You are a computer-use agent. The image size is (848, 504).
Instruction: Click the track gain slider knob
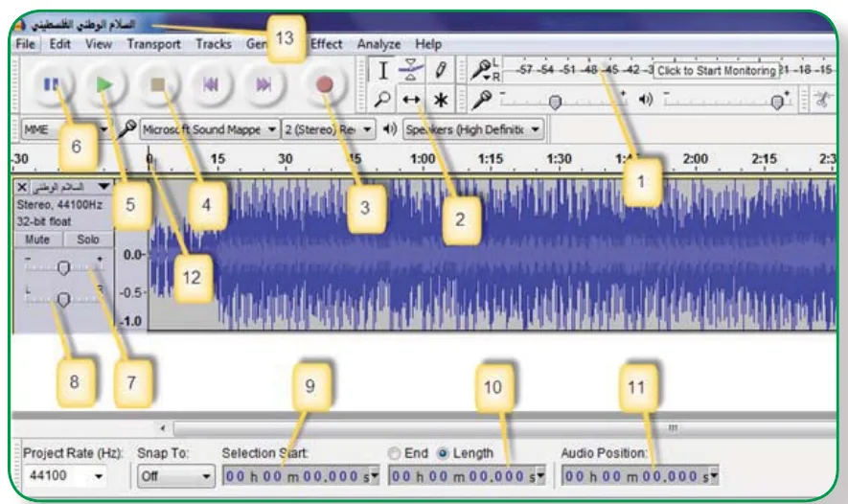click(63, 267)
